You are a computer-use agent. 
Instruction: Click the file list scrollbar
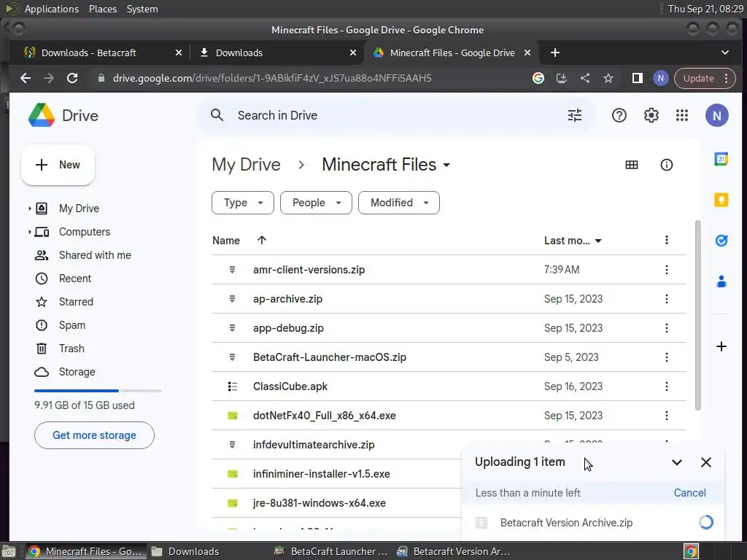698,315
